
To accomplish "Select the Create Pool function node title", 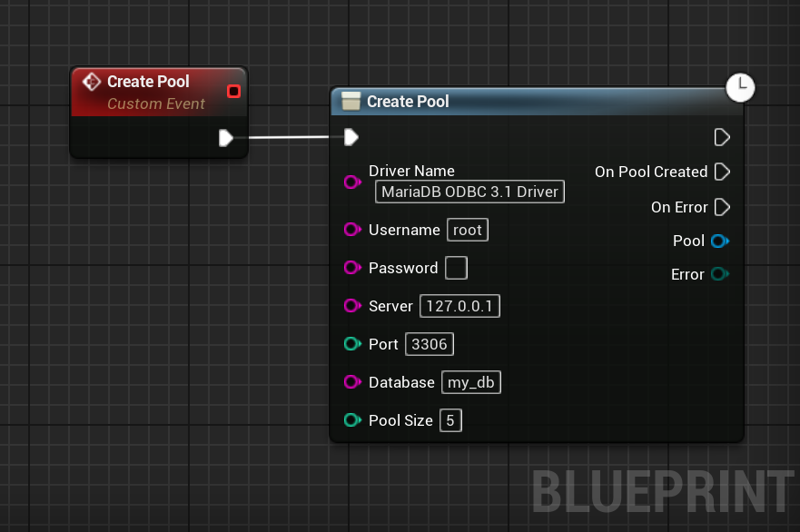I will pos(408,102).
